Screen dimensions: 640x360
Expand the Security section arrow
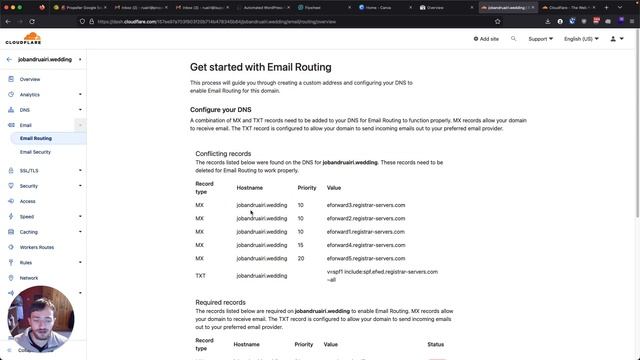80,186
